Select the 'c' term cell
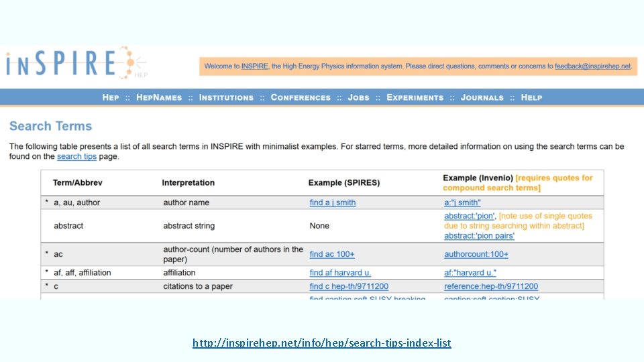644x362 pixels. pos(56,286)
